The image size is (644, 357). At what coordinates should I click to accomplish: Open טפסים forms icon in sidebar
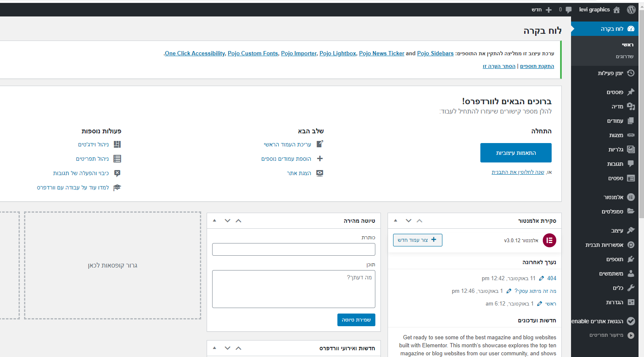(631, 178)
